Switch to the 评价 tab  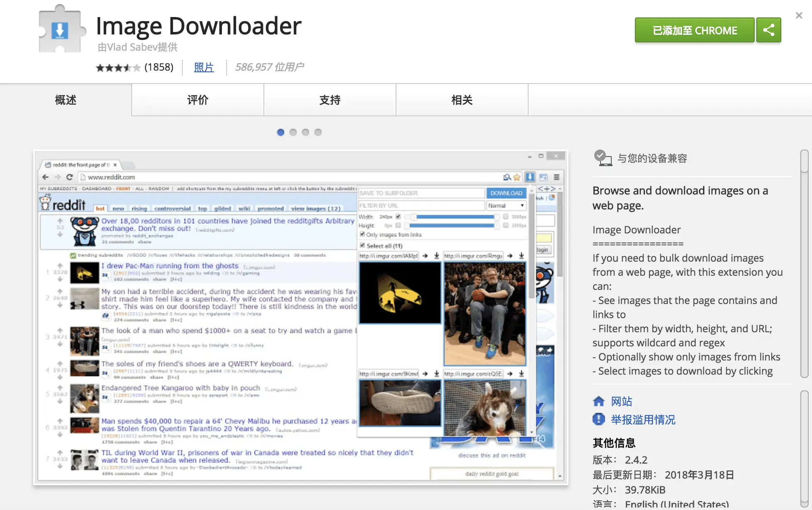pos(197,100)
